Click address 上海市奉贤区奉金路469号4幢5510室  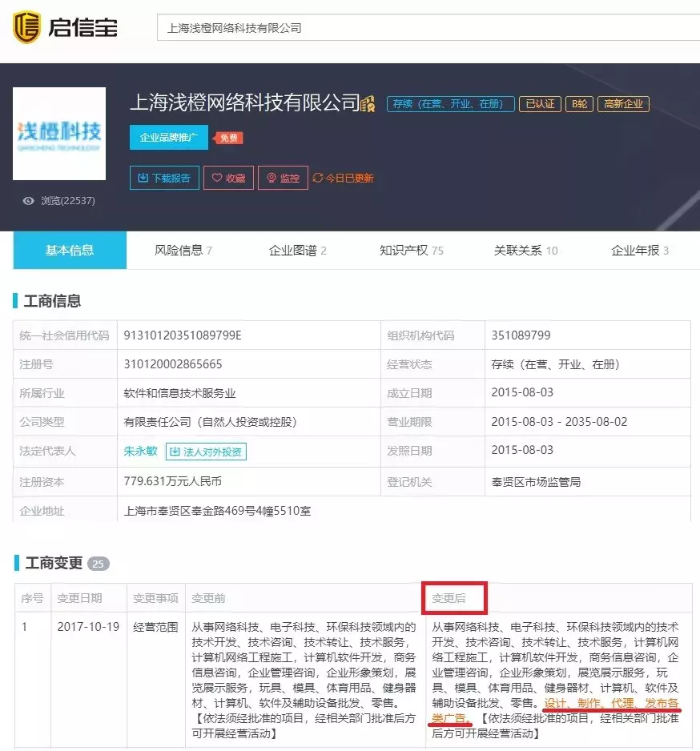pyautogui.click(x=217, y=511)
